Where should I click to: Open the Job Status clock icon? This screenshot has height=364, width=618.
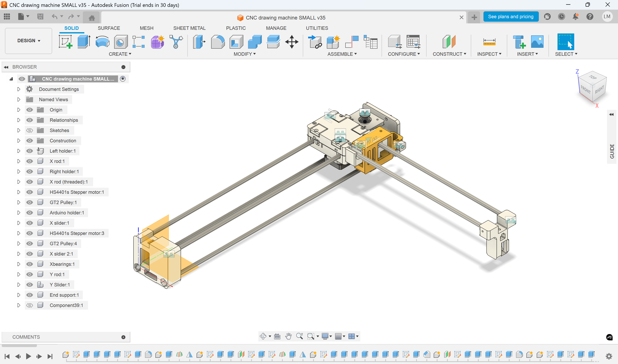click(x=561, y=17)
